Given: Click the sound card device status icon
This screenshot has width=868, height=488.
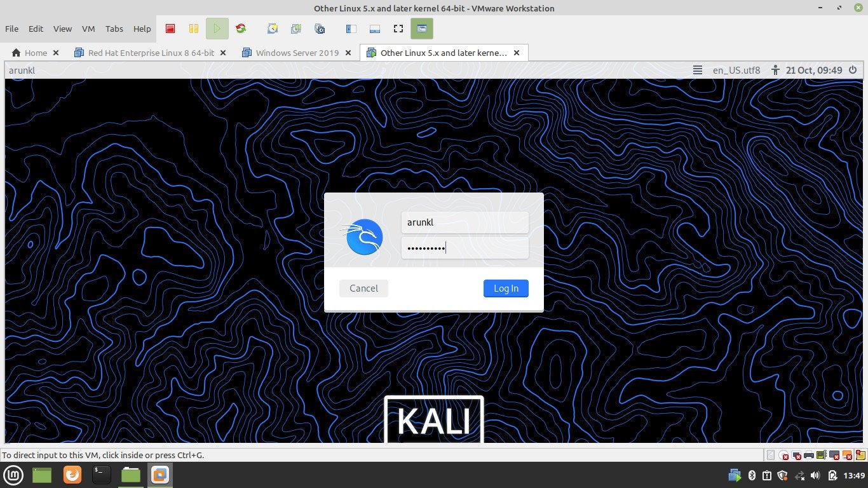Looking at the screenshot, I should point(822,455).
